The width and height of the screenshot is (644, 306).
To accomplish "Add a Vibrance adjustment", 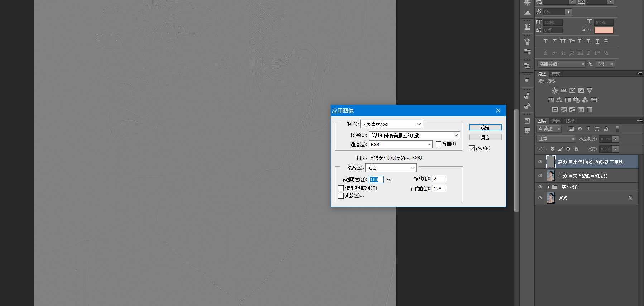I will pyautogui.click(x=590, y=90).
